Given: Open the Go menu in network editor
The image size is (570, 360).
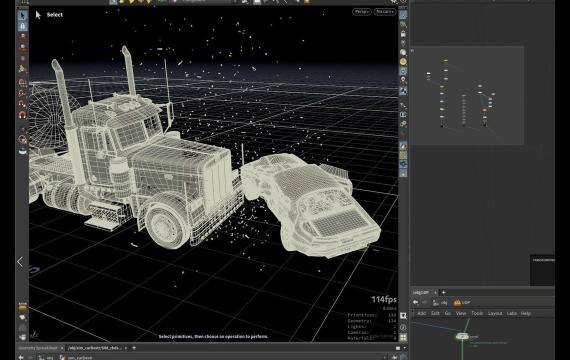Looking at the screenshot, I should [x=448, y=313].
